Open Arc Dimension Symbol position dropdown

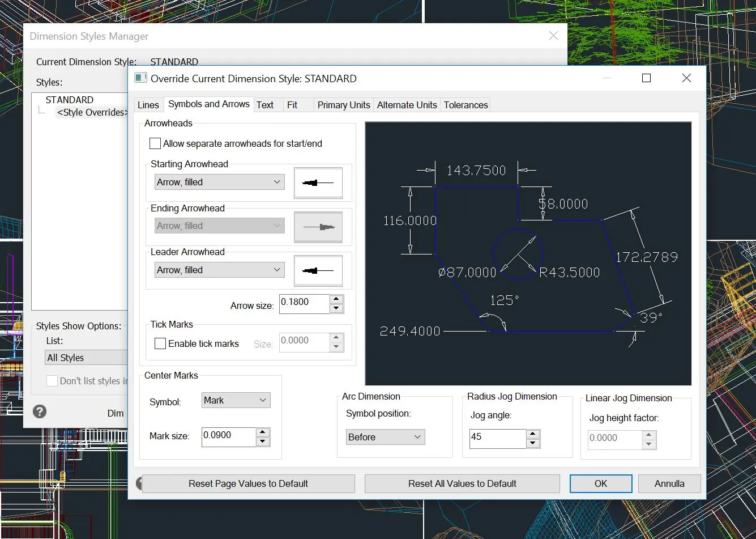[385, 437]
